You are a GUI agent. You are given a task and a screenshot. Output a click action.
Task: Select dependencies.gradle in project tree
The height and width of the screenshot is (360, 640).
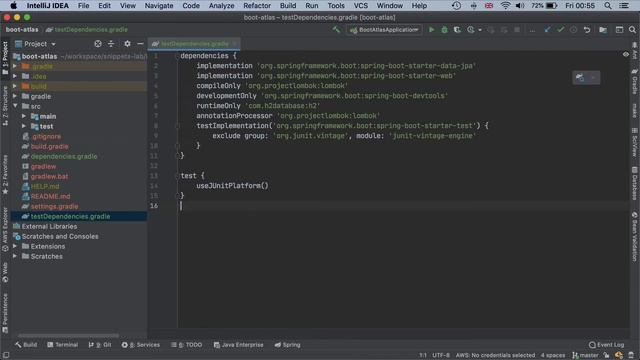click(x=64, y=156)
